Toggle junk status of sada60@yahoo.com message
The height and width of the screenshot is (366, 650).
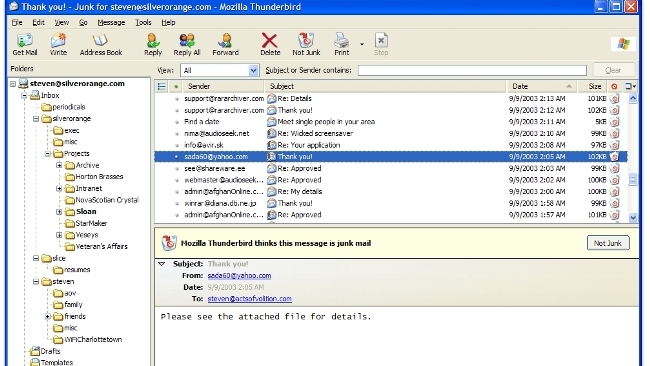[614, 156]
